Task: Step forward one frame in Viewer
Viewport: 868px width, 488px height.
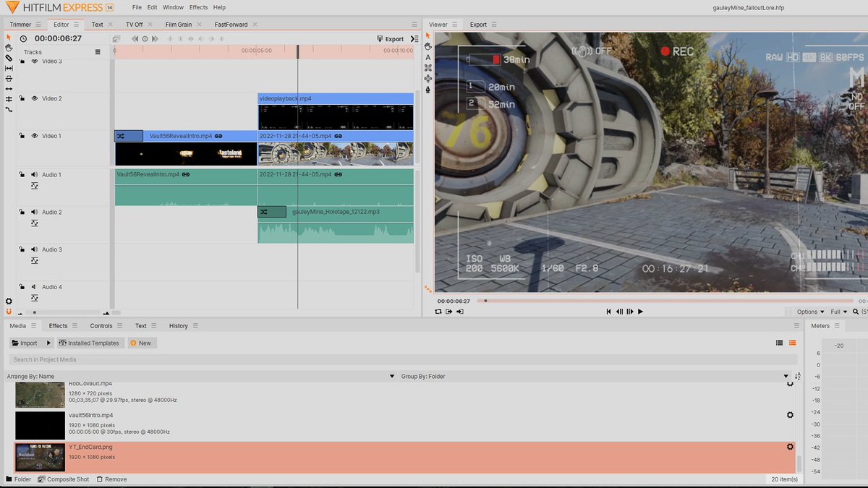Action: point(630,312)
